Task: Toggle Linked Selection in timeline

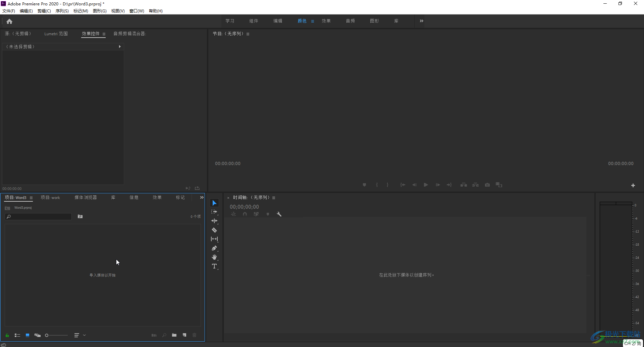Action: tap(256, 214)
